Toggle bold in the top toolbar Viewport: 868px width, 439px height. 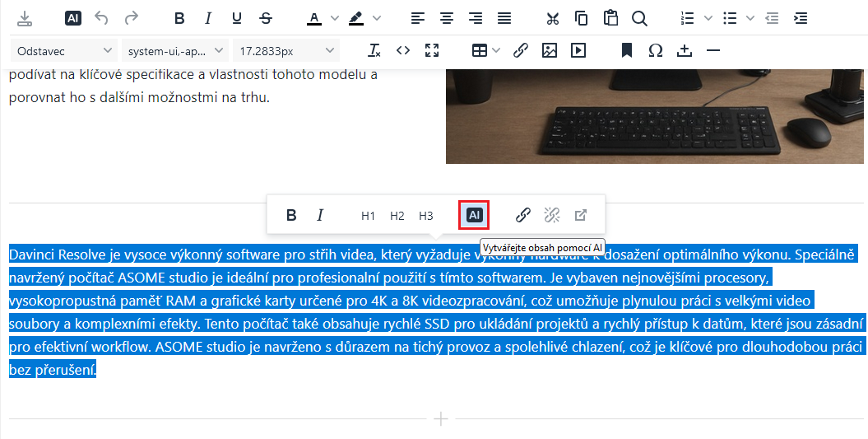(x=179, y=18)
